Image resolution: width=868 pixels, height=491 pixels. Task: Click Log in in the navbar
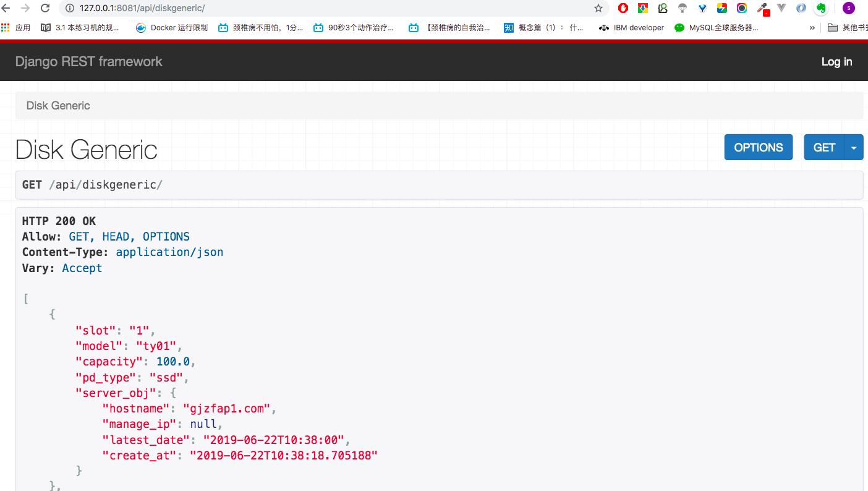click(836, 61)
